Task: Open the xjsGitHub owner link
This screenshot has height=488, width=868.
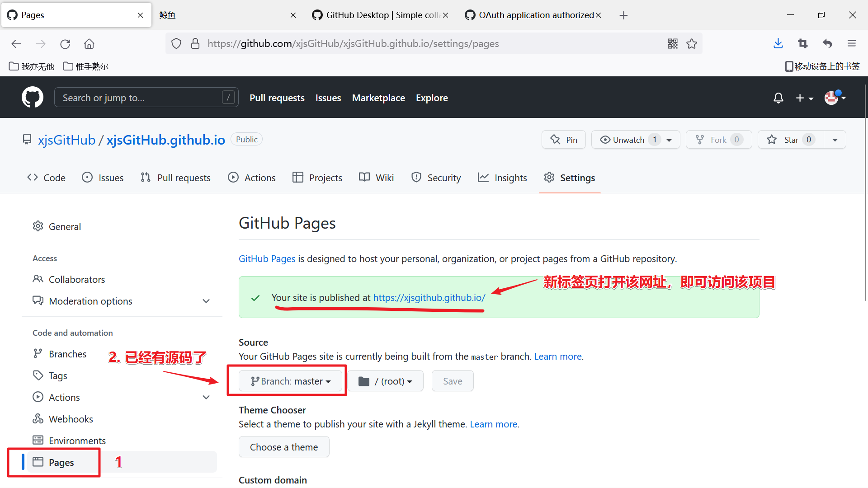Action: [66, 140]
